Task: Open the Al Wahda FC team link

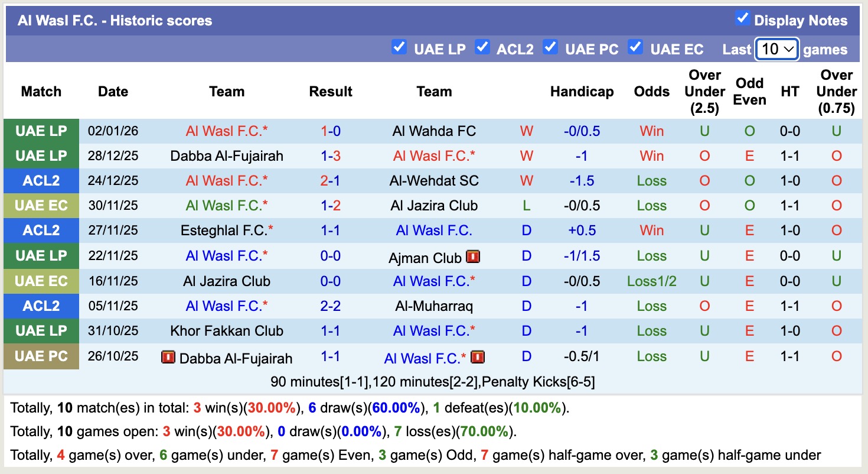Action: click(434, 131)
